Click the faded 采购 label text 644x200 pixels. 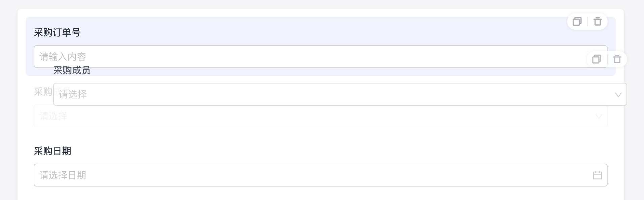coord(43,92)
